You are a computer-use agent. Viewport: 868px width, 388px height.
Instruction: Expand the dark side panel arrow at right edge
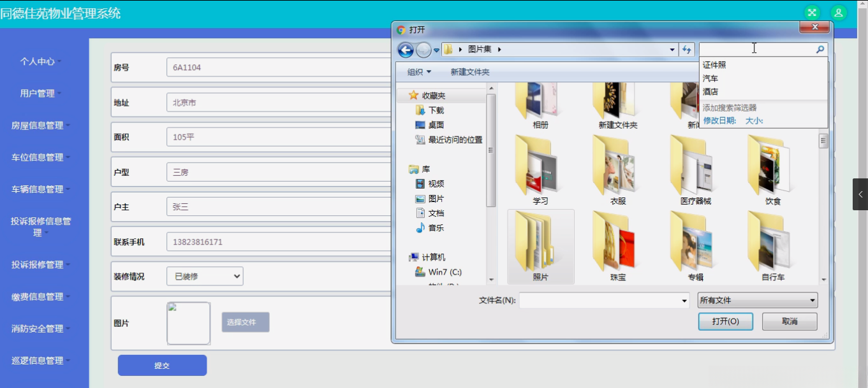860,194
